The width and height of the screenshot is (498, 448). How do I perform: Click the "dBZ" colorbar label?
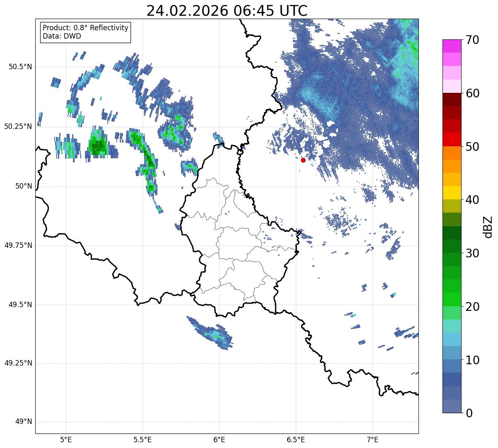pyautogui.click(x=488, y=226)
